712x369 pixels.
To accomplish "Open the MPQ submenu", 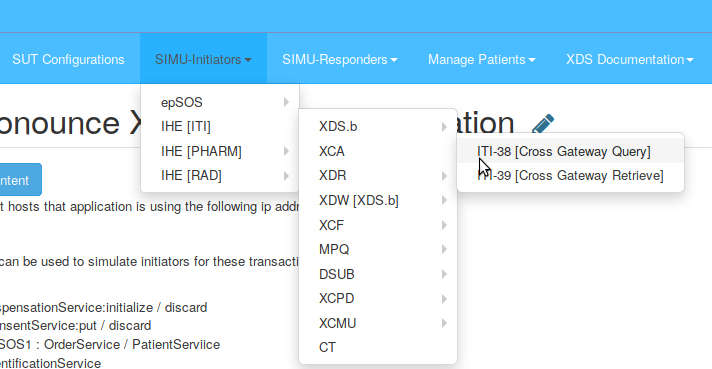I will [x=378, y=249].
